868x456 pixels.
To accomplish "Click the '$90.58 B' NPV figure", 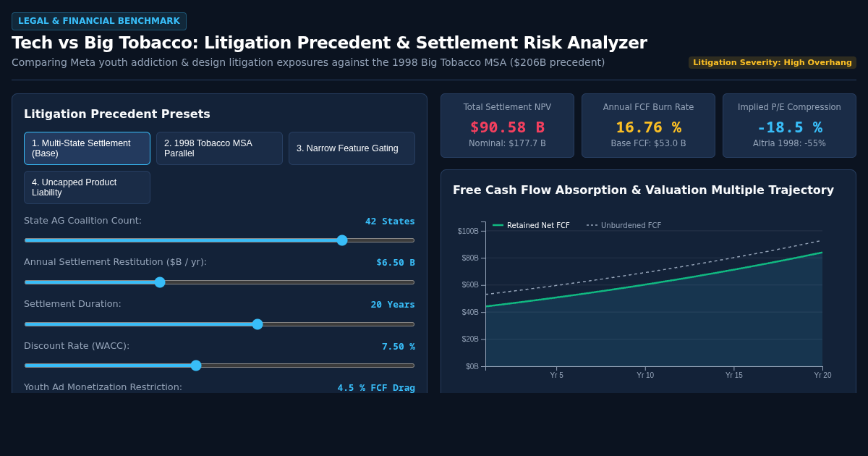I will click(507, 127).
